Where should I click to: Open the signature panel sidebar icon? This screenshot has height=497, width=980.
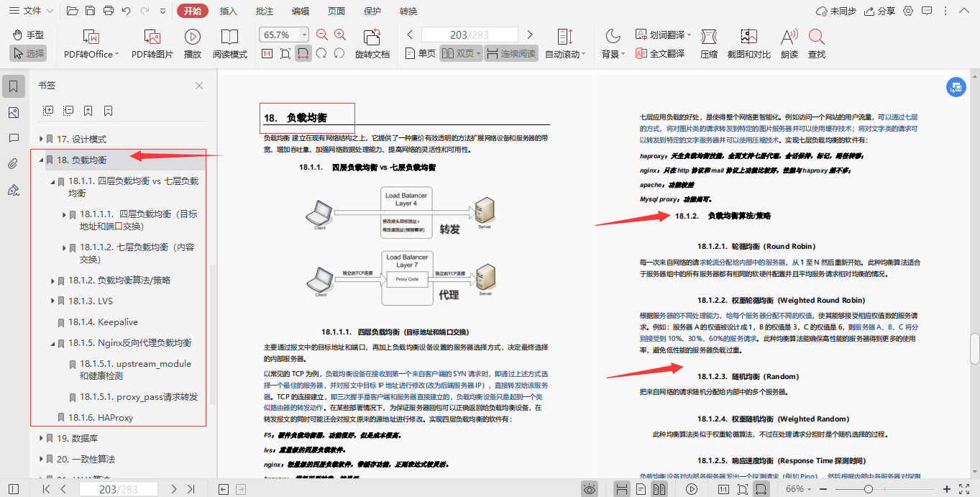tap(13, 190)
